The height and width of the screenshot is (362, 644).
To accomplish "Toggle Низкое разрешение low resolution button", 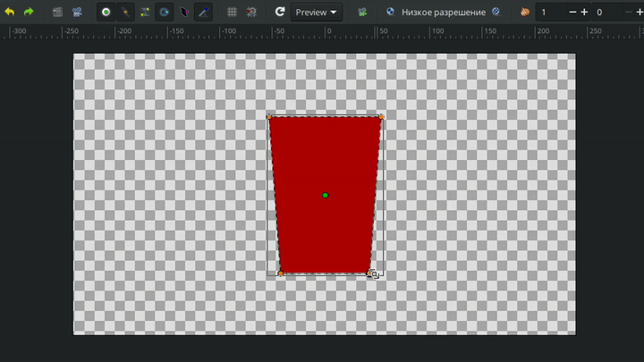I will pyautogui.click(x=443, y=13).
